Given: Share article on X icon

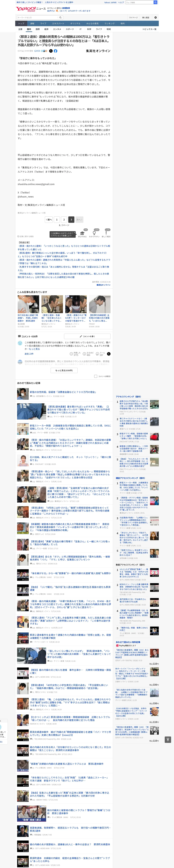Looking at the screenshot, I should click(x=51, y=51).
